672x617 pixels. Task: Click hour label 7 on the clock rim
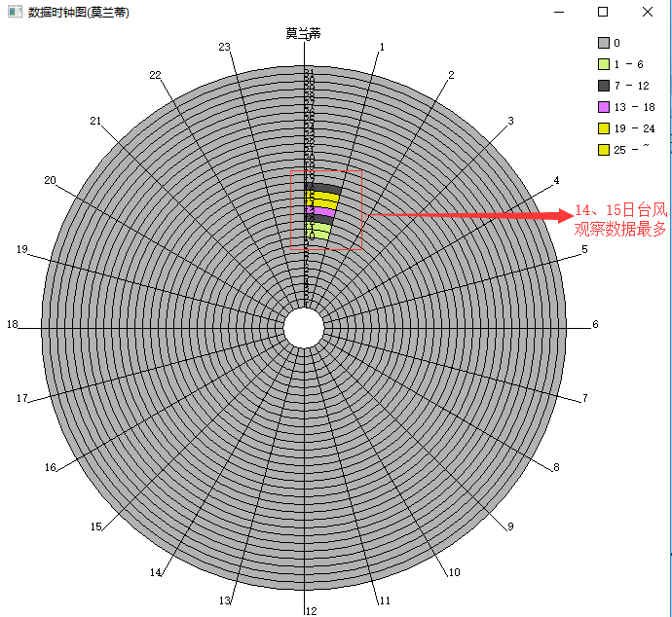pyautogui.click(x=585, y=398)
